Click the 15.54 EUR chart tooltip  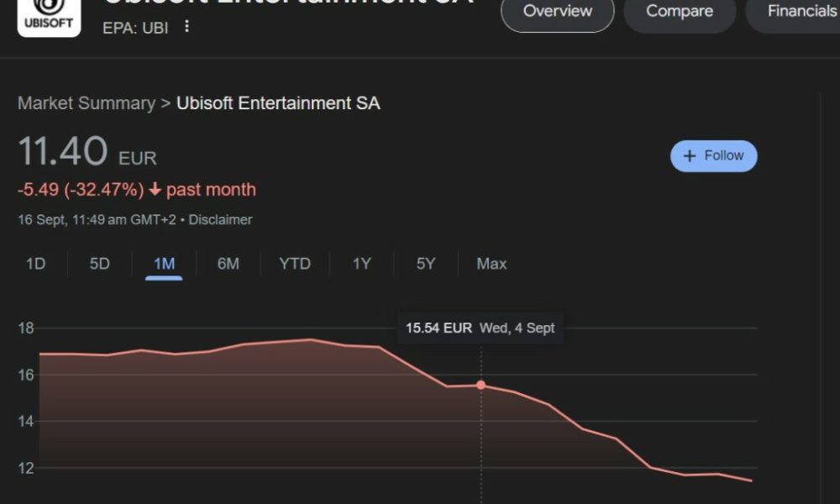[x=480, y=328]
